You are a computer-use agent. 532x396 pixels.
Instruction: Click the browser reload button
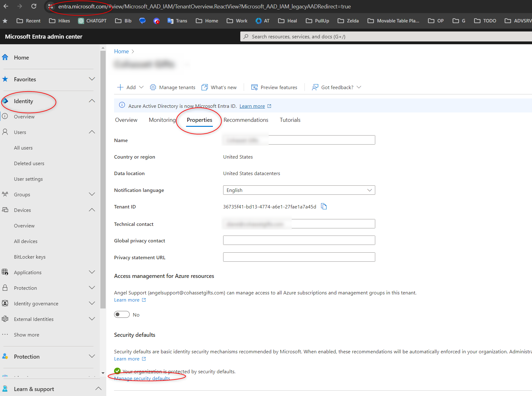[x=34, y=6]
